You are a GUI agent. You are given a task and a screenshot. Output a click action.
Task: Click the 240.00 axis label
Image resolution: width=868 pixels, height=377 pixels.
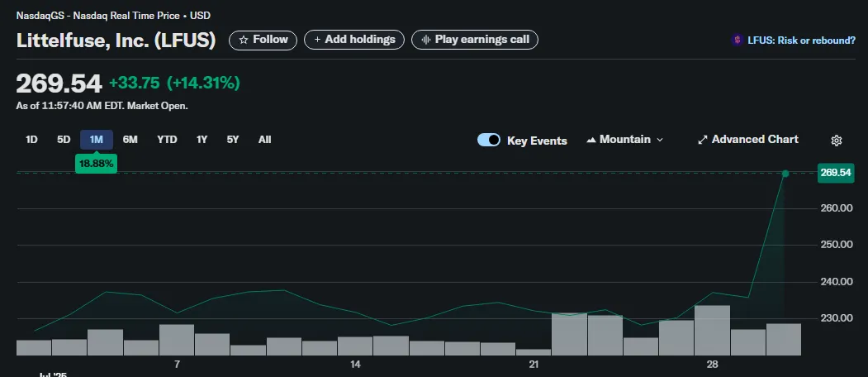835,282
